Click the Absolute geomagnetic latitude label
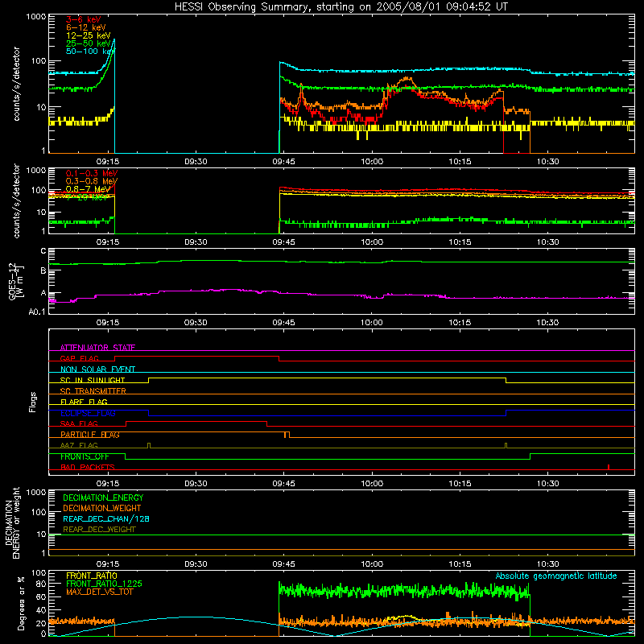Screen dimensions: 644x644 [556, 576]
